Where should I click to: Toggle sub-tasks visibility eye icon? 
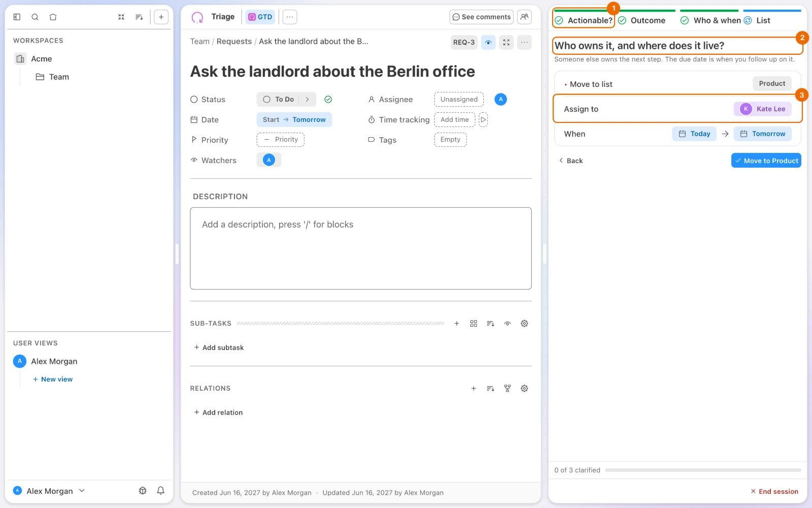coord(507,324)
